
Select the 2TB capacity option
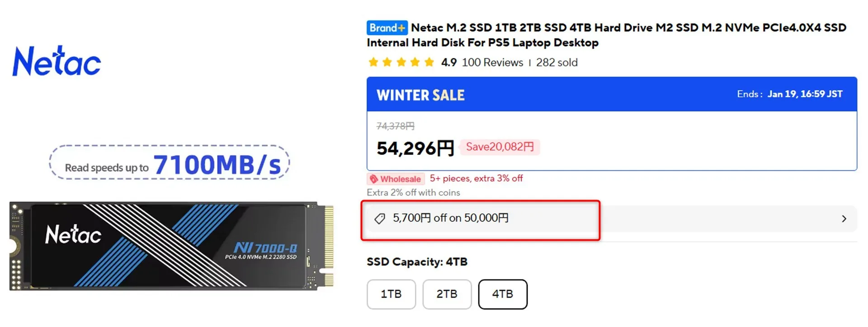tap(447, 294)
